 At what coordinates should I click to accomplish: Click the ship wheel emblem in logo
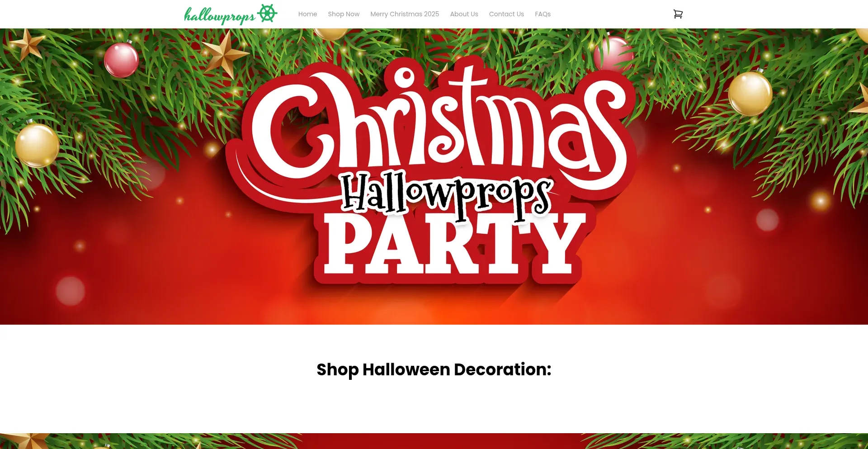[x=267, y=14]
